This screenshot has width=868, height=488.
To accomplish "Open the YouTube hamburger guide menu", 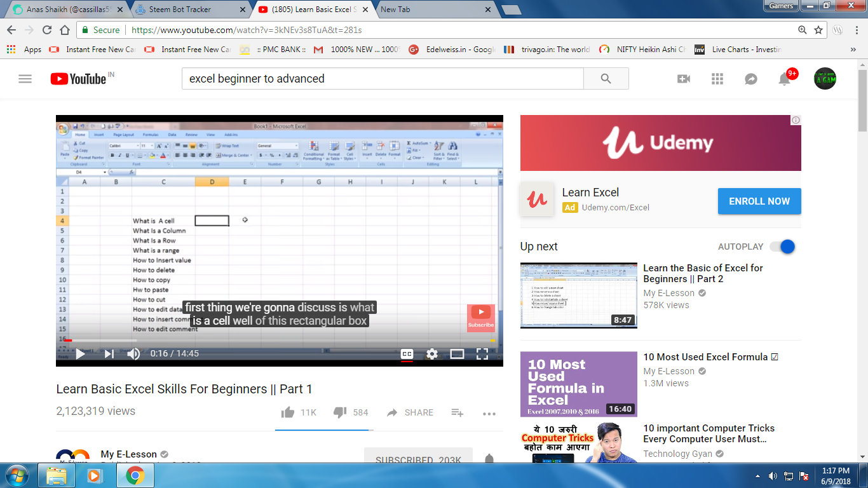I will 25,79.
